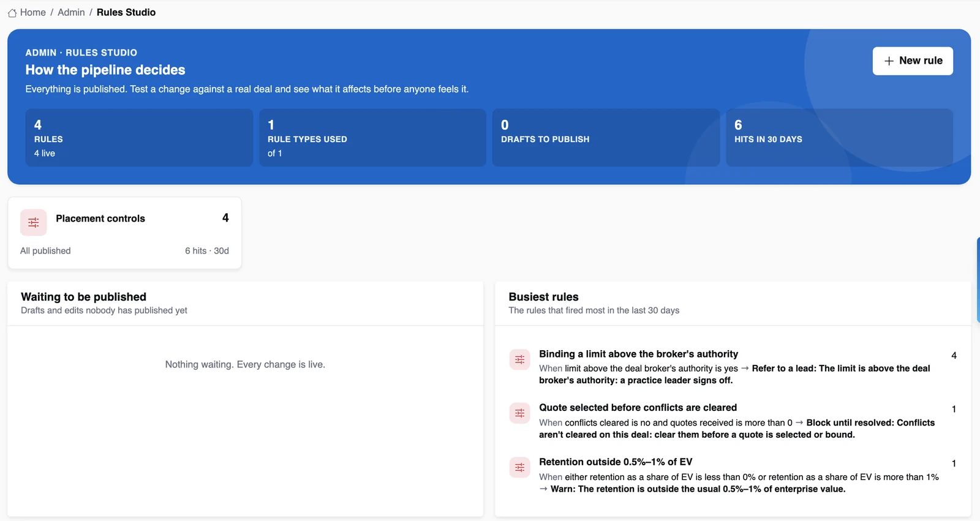Click the Placement controls sliders icon
Viewport: 980px width, 521px height.
pyautogui.click(x=34, y=222)
